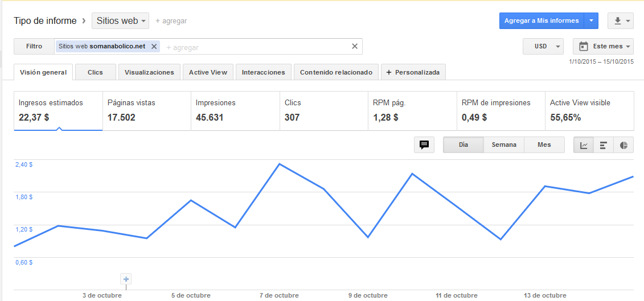
Task: Click the + agregar filter input field
Action: (182, 47)
